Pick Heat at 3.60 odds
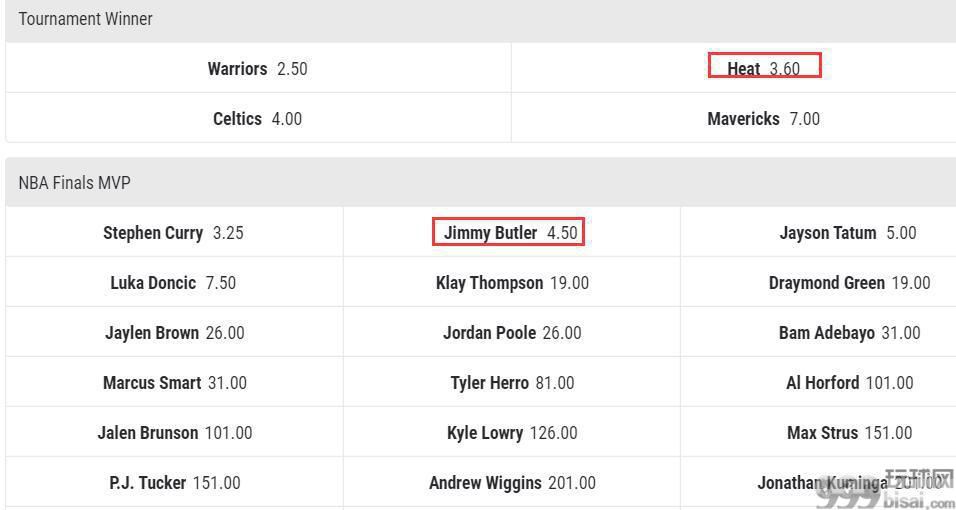Viewport: 956px width, 510px height. tap(765, 68)
